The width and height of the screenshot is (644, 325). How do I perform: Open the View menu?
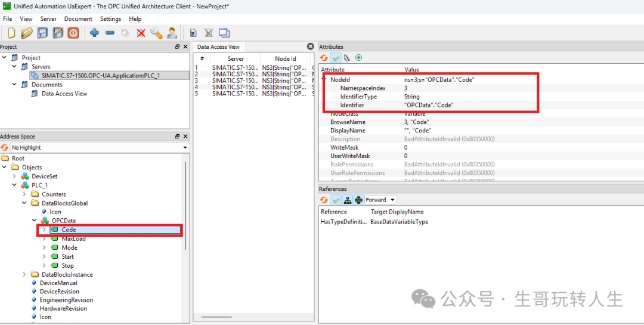(26, 19)
